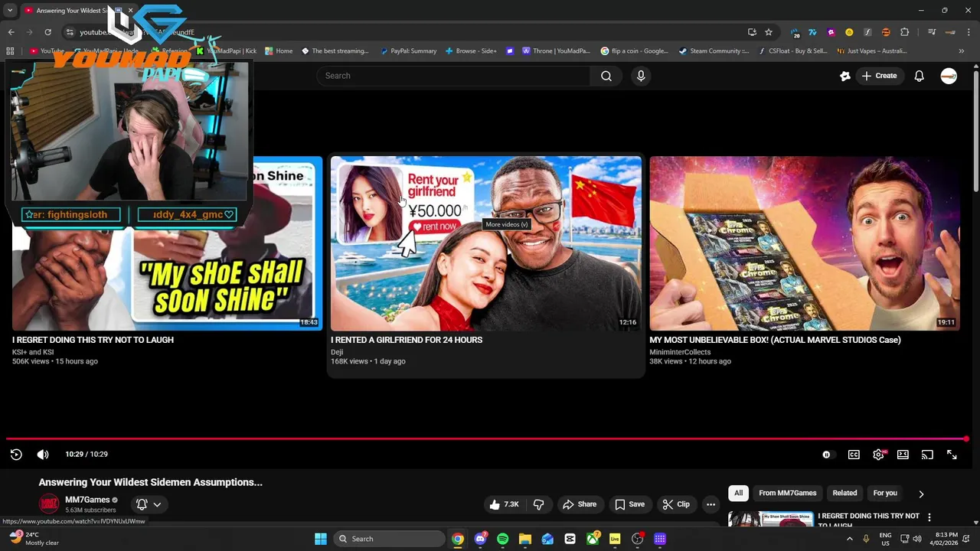
Task: Open account avatar menu
Action: [949, 76]
